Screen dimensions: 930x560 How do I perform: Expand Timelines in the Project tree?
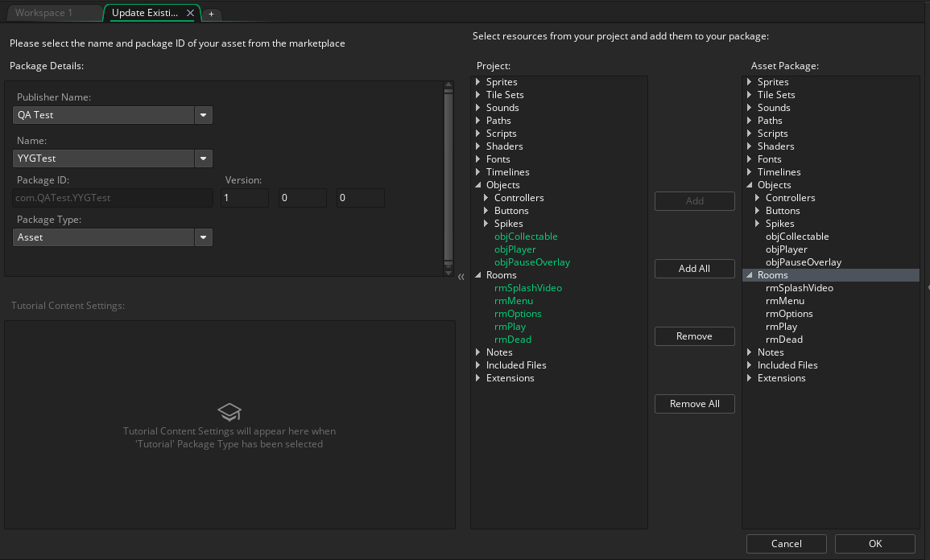(x=478, y=172)
